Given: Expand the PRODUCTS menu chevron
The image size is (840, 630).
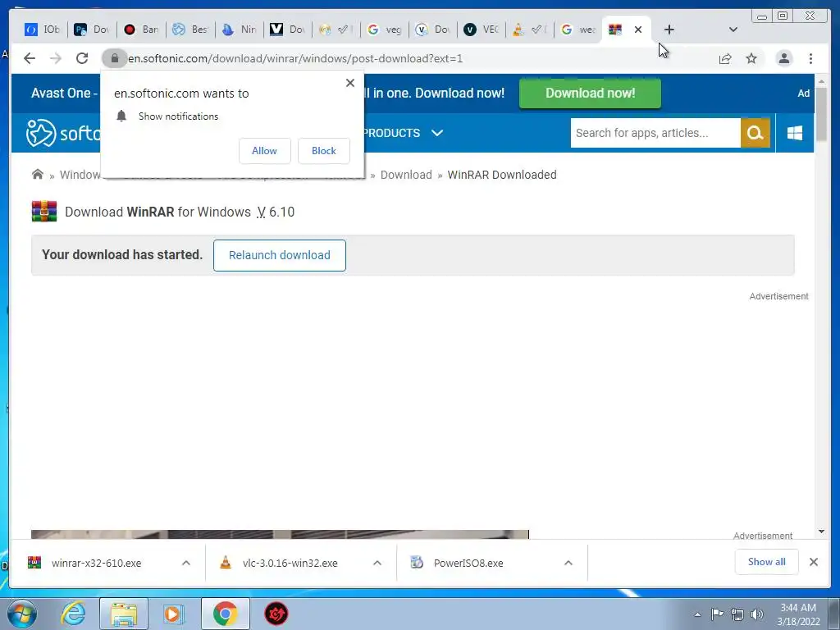Looking at the screenshot, I should click(437, 133).
